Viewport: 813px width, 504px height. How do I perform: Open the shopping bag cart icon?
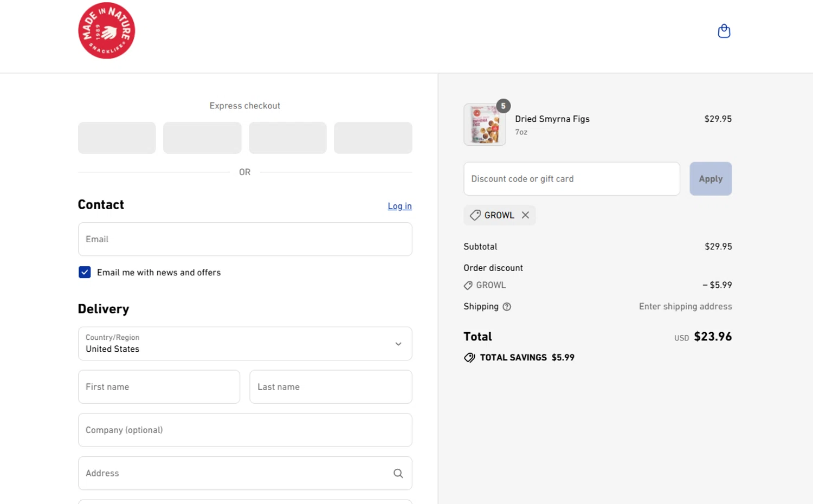point(724,31)
